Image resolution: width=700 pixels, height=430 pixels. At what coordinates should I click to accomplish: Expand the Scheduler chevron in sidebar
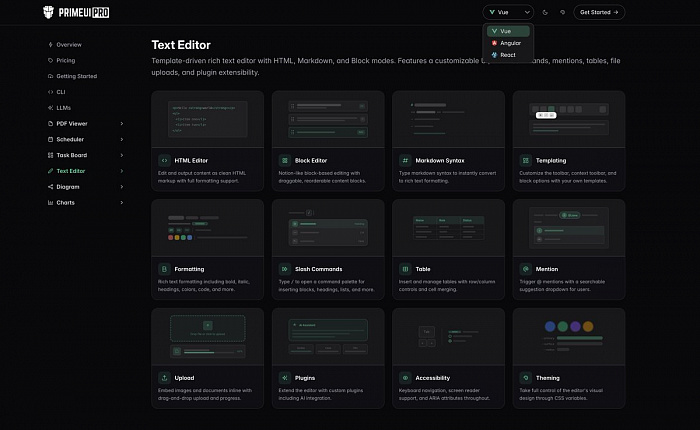coord(121,139)
